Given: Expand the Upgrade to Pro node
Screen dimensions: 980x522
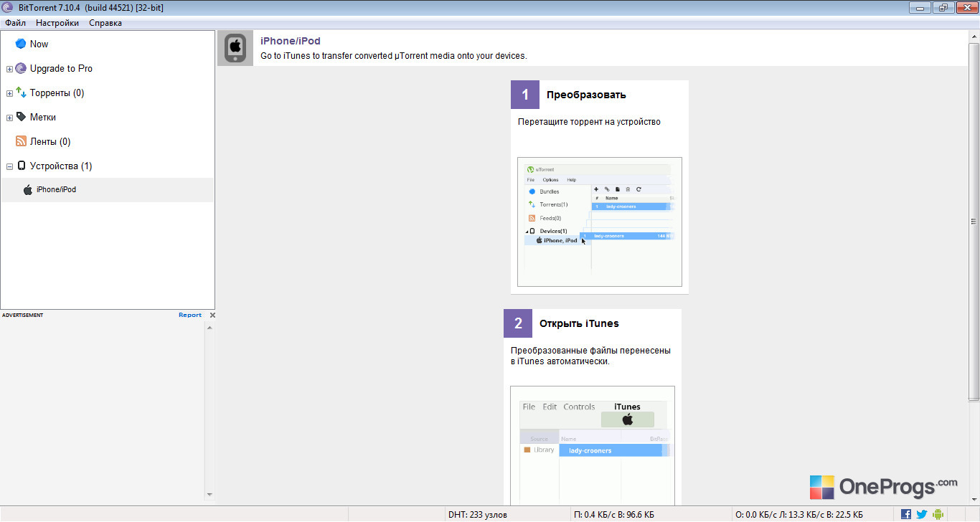Looking at the screenshot, I should coord(9,70).
